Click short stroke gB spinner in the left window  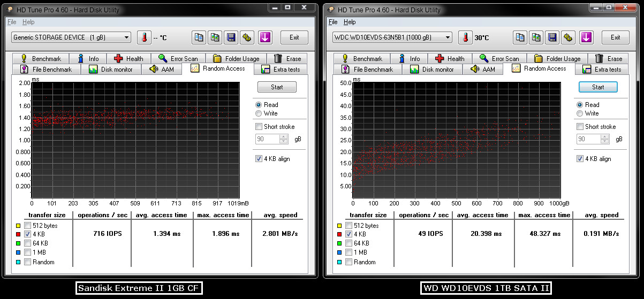point(284,139)
